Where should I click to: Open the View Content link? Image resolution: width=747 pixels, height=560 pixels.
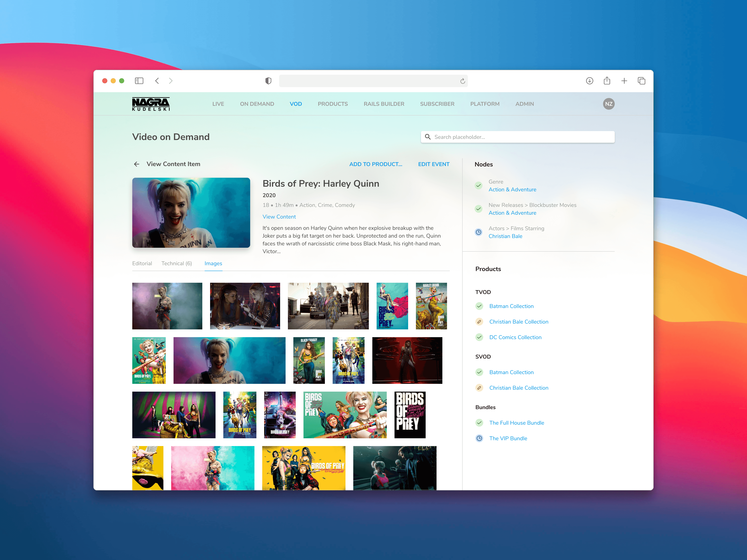[279, 217]
